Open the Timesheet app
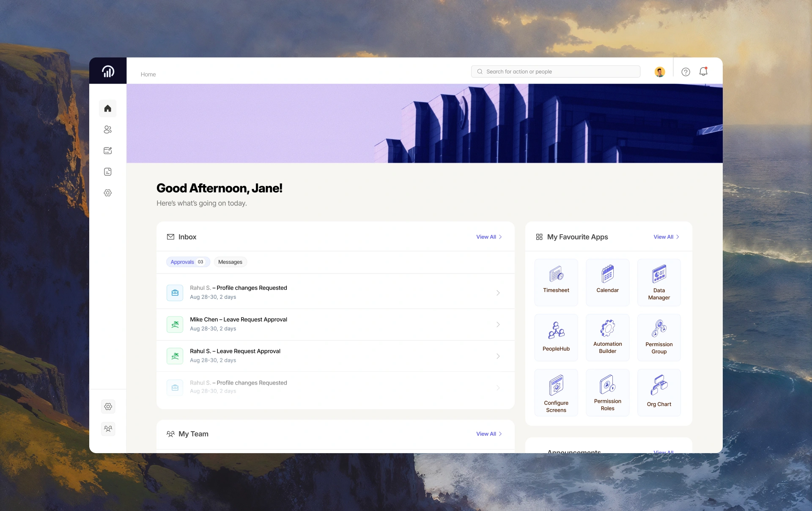Image resolution: width=812 pixels, height=511 pixels. [556, 282]
